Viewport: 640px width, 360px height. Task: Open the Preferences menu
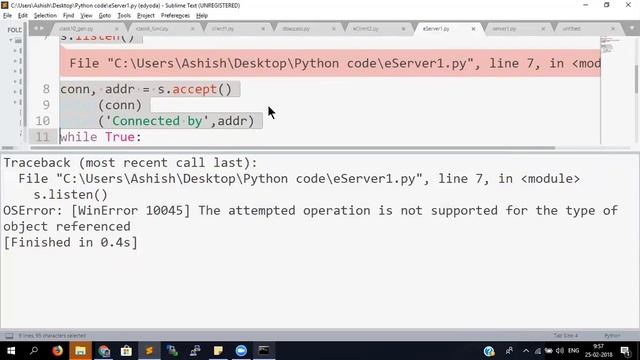[x=175, y=16]
